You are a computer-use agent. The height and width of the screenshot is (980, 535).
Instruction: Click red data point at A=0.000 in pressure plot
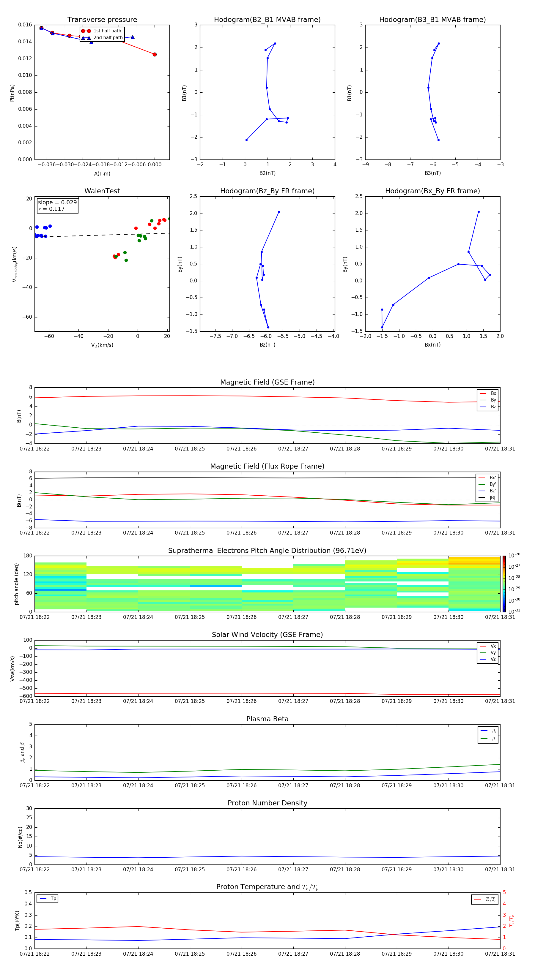[x=155, y=54]
